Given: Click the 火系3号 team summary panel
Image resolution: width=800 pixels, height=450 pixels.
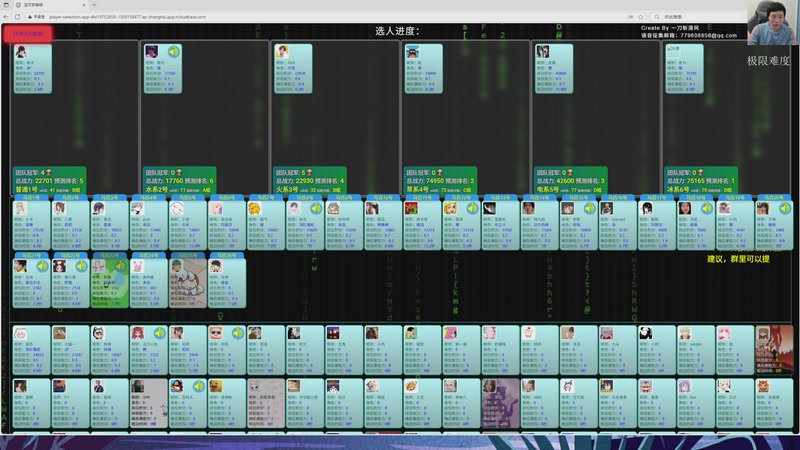Looking at the screenshot, I should point(310,181).
